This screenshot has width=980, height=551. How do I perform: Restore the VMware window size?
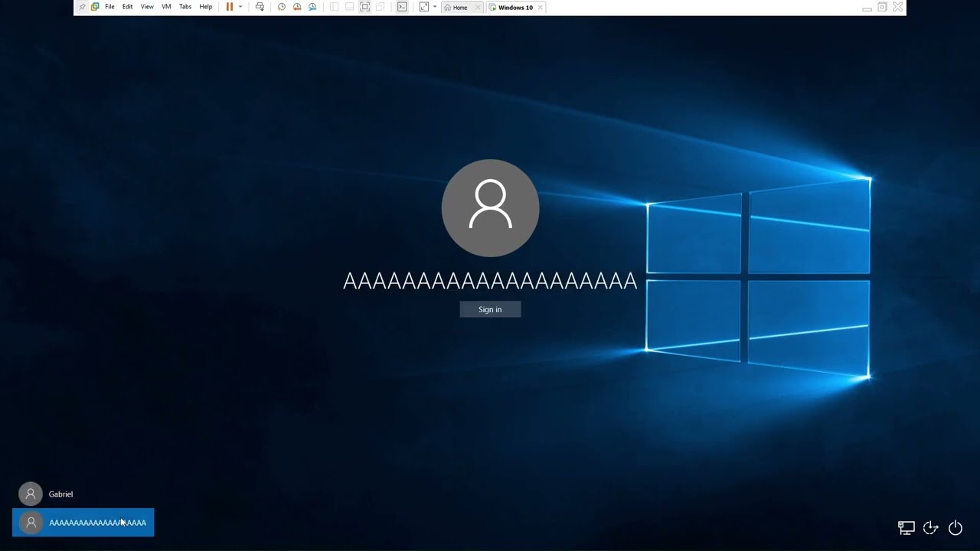[882, 7]
